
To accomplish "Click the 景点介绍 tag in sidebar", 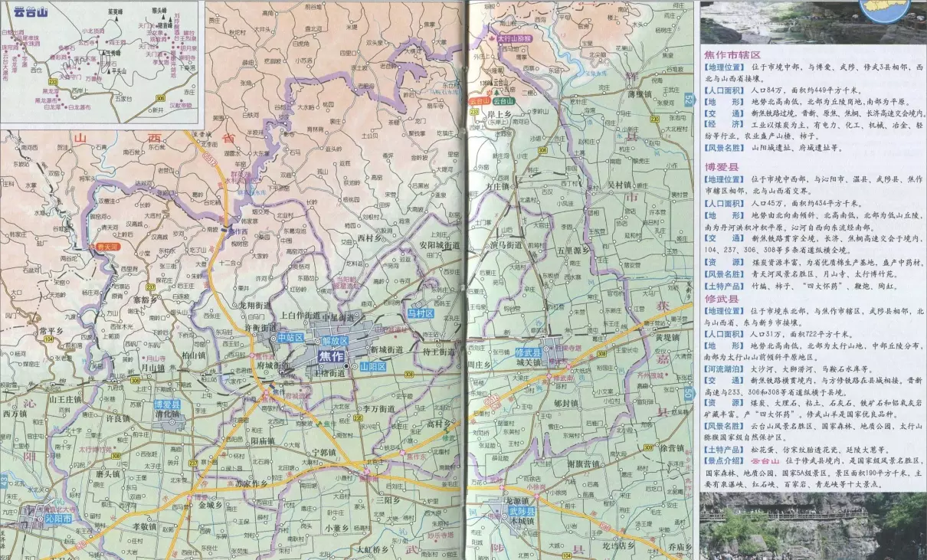I will coord(726,461).
